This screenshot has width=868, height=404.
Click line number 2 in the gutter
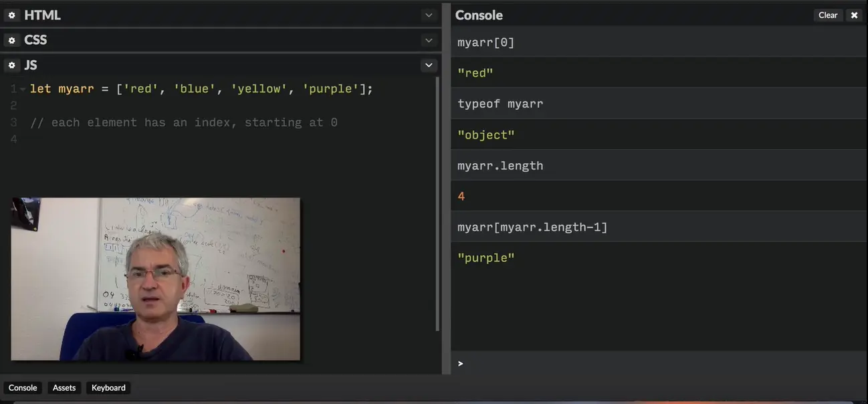(x=13, y=106)
